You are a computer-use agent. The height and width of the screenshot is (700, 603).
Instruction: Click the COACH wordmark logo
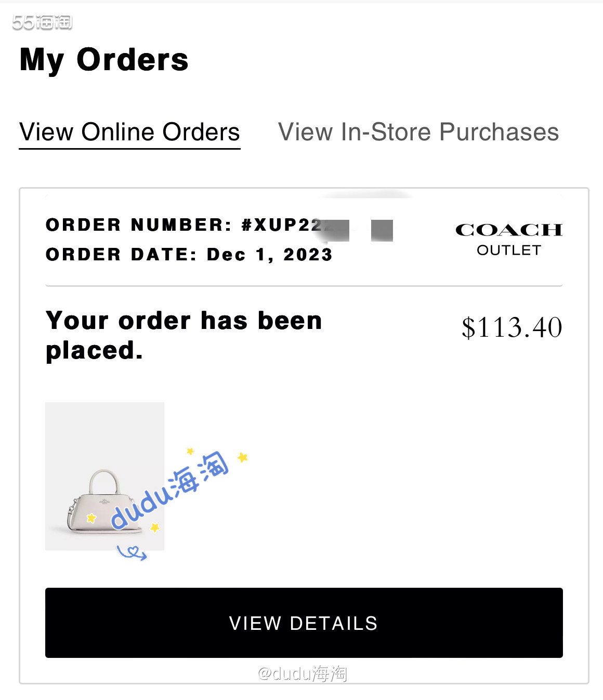509,230
